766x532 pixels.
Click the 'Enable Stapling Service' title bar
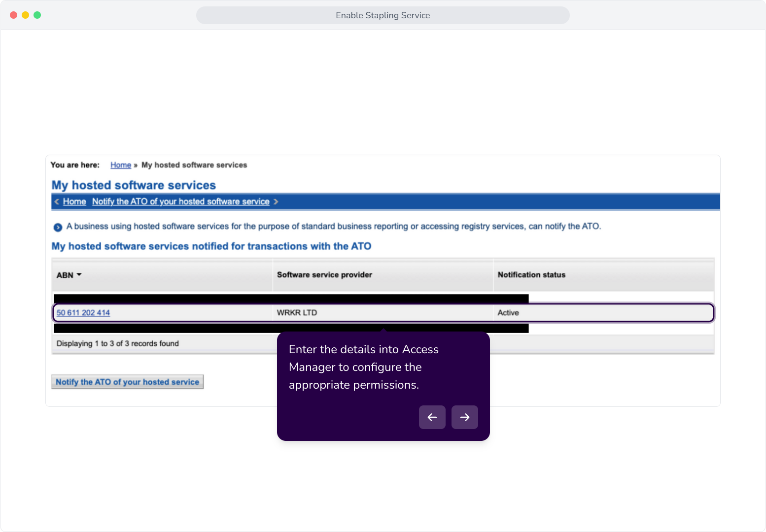coord(383,15)
